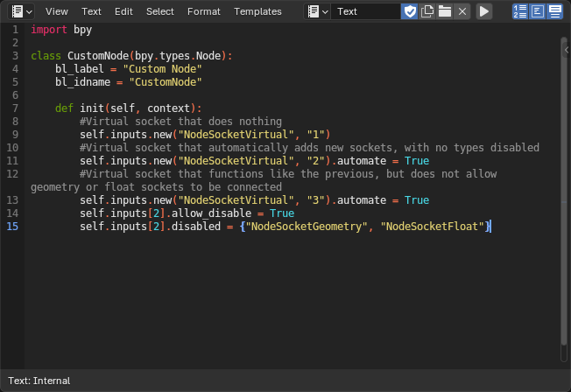This screenshot has height=392, width=571.
Task: Click 'allow_disable' on line 14
Action: (211, 213)
